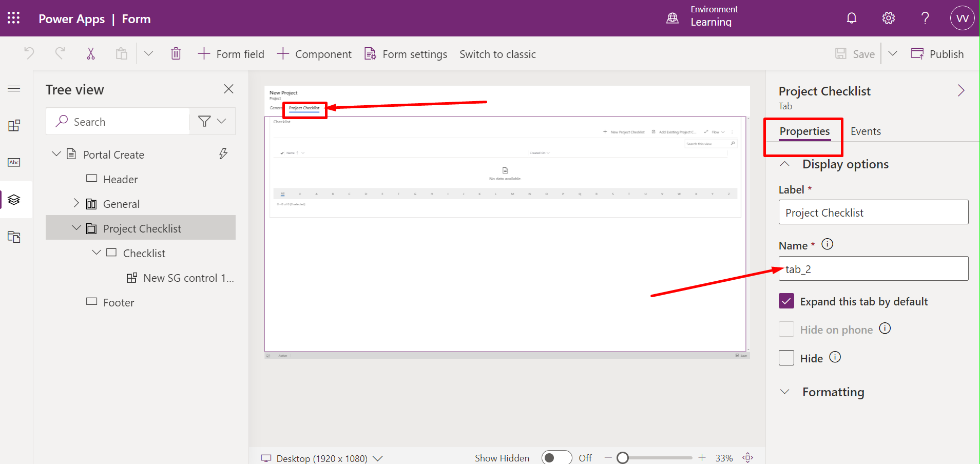The image size is (980, 464).
Task: Delete the selected tab via trash icon
Action: (x=176, y=53)
